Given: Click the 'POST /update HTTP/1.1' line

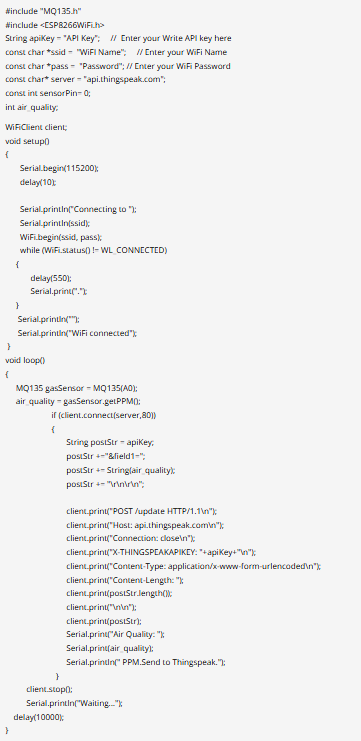Looking at the screenshot, I should click(142, 511).
